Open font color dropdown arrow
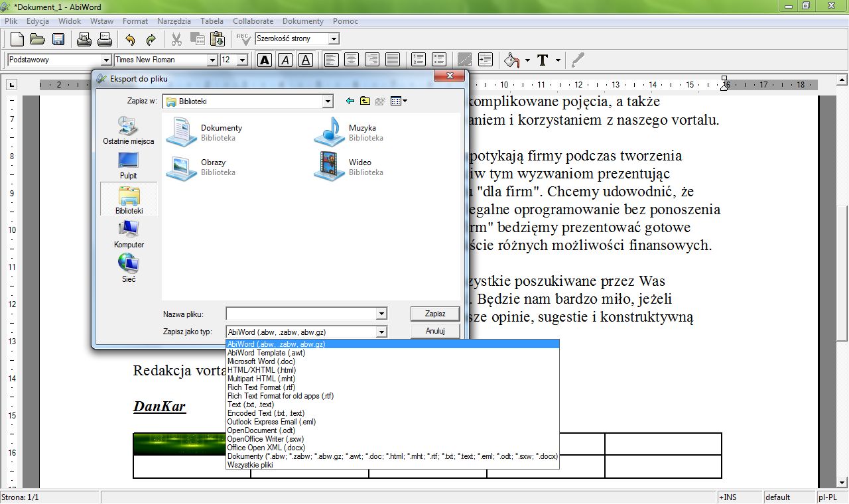Viewport: 849px width, 504px height. (x=558, y=60)
